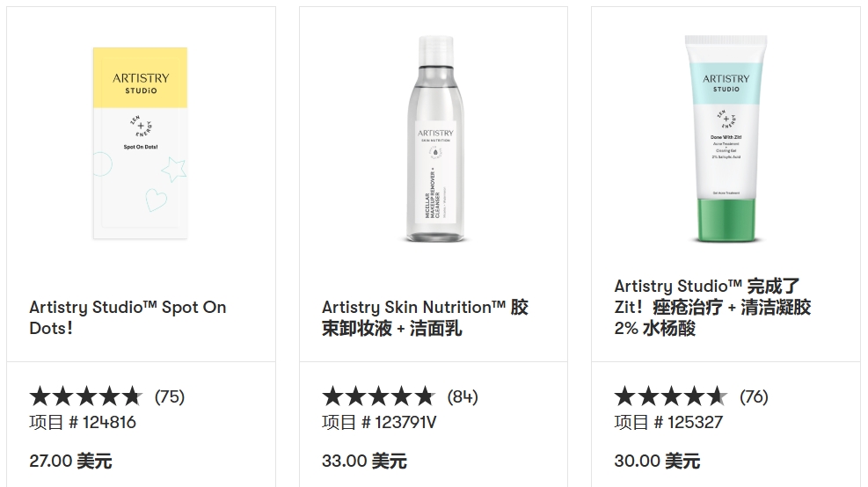Screen dimensions: 868x487
Task: Click the star rating for Spot On Dots
Action: click(x=85, y=396)
